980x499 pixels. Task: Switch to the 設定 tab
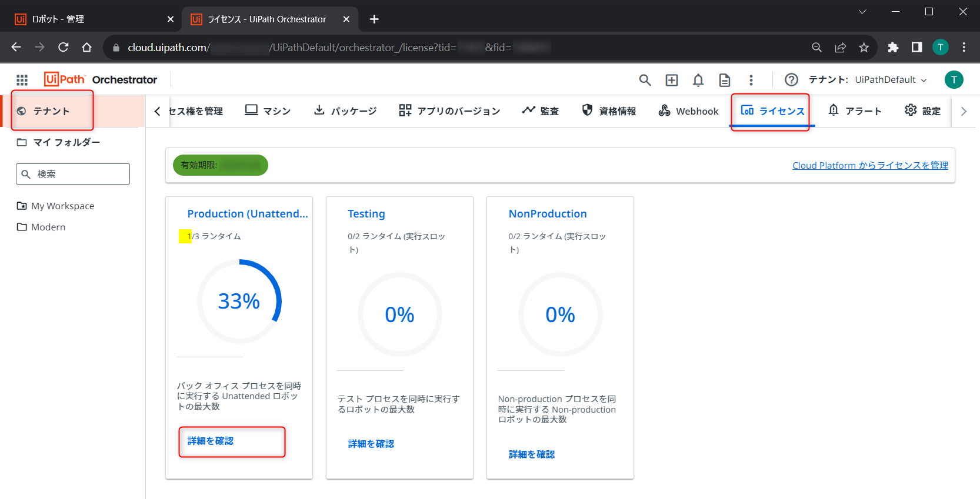coord(923,110)
